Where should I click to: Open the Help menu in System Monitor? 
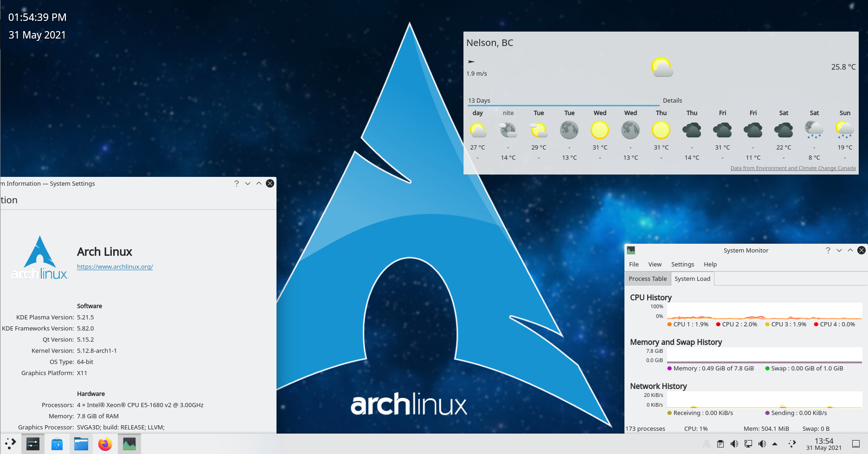coord(710,264)
